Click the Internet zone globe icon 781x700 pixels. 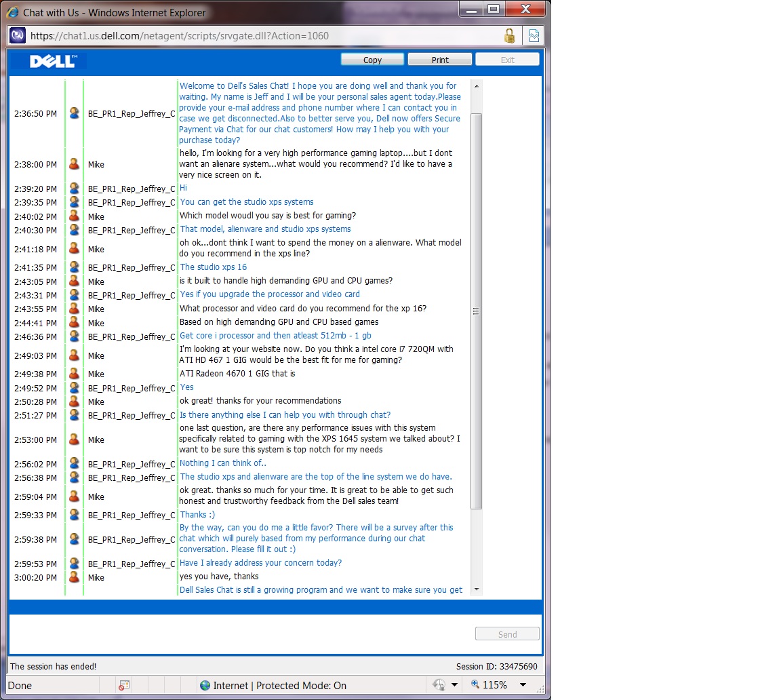pyautogui.click(x=205, y=686)
